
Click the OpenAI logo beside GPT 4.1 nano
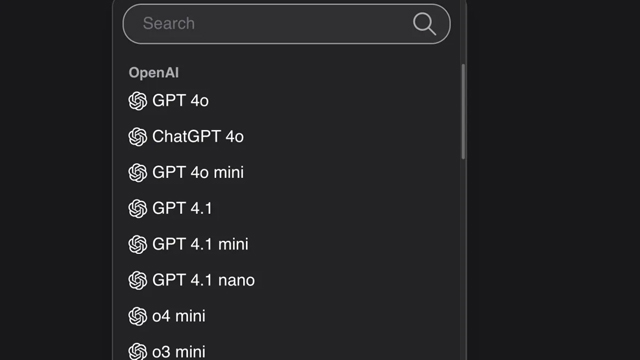(x=138, y=280)
